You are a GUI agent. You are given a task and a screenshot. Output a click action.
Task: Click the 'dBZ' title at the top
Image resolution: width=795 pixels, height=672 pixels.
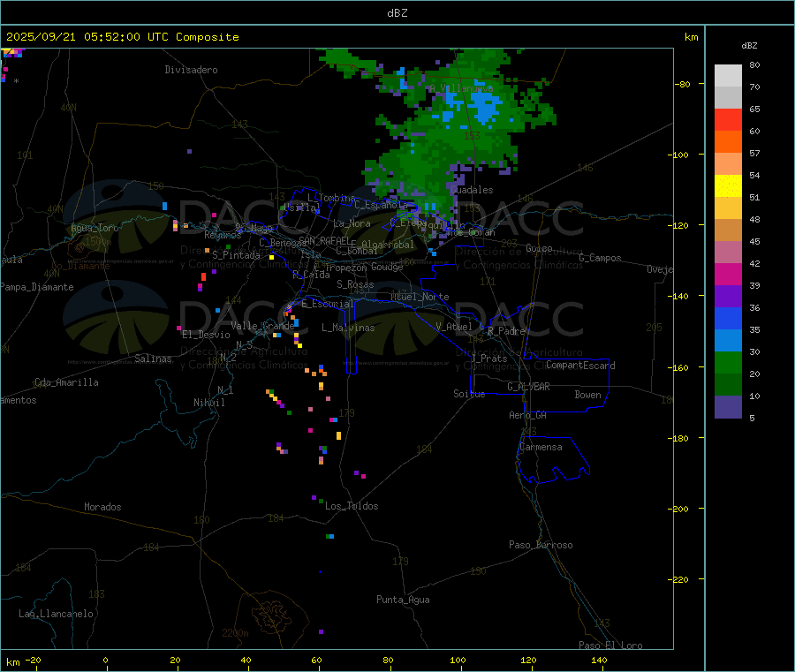(397, 13)
